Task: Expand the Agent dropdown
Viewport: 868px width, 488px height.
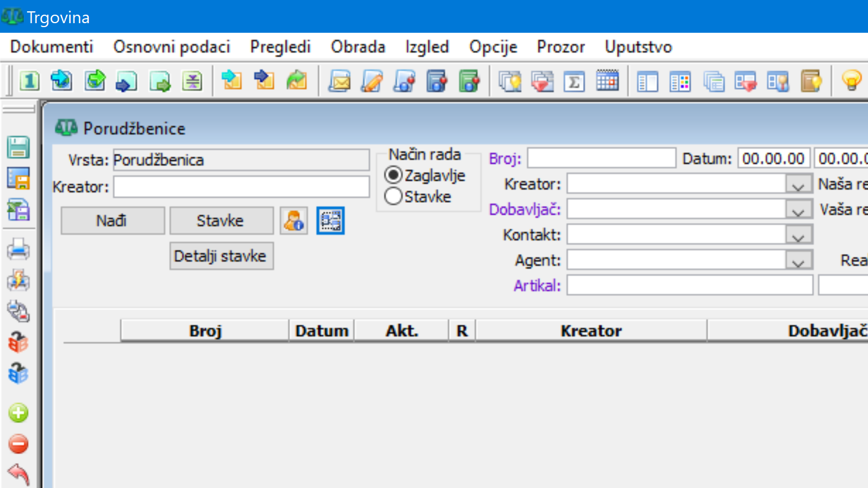Action: pyautogui.click(x=798, y=260)
